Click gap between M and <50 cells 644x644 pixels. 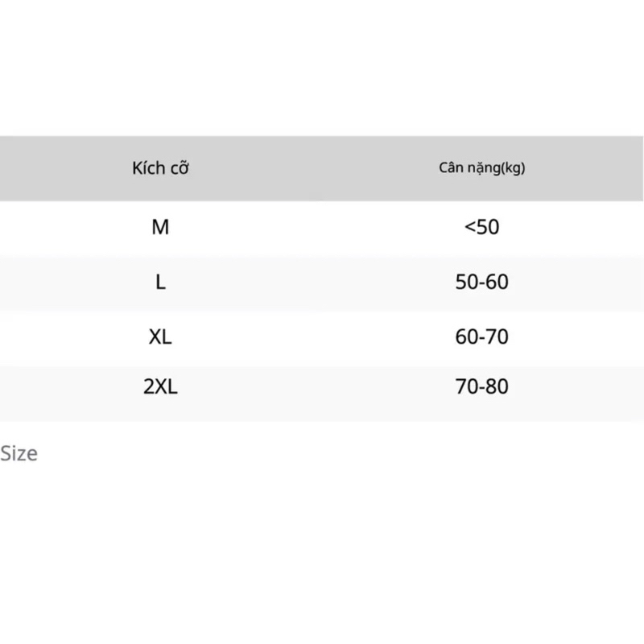(x=322, y=228)
